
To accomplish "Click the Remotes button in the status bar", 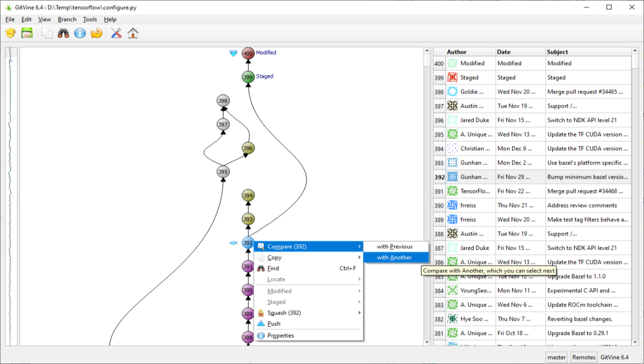I will (x=584, y=357).
